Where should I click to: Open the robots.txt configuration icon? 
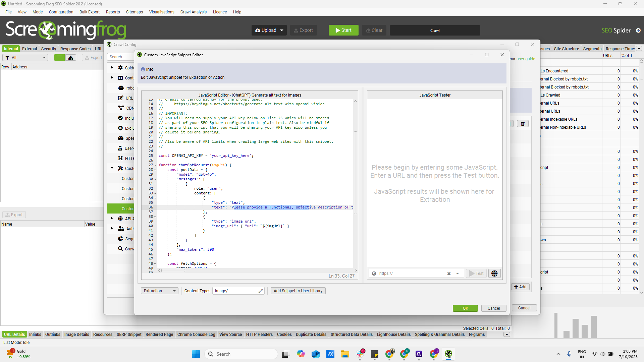[x=121, y=88]
